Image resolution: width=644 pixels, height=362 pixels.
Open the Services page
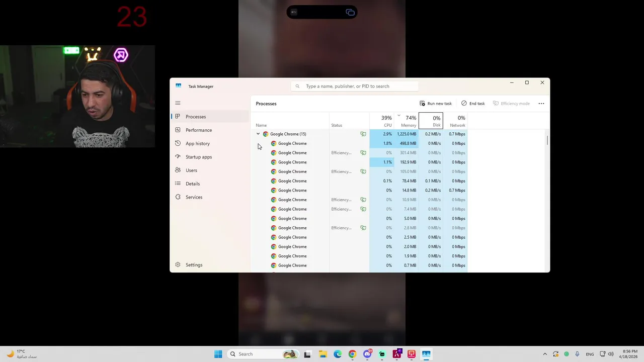tap(209, 197)
